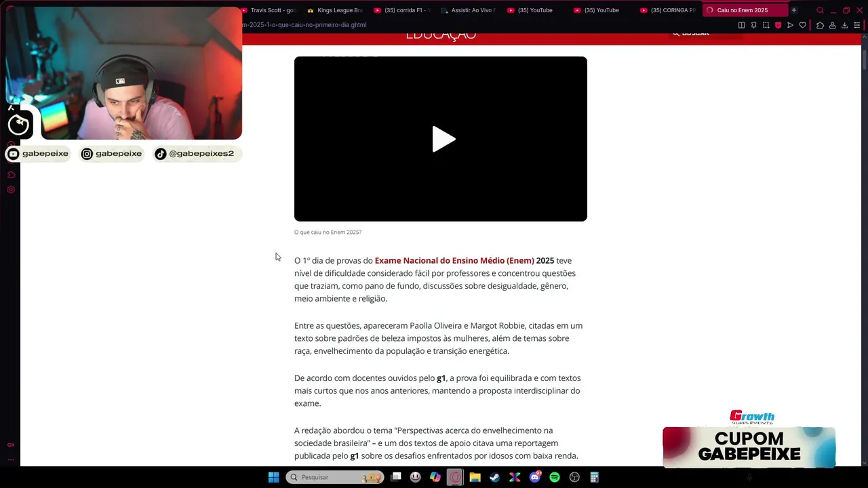Open OBS Studio from the taskbar
868x488 pixels.
(x=574, y=477)
